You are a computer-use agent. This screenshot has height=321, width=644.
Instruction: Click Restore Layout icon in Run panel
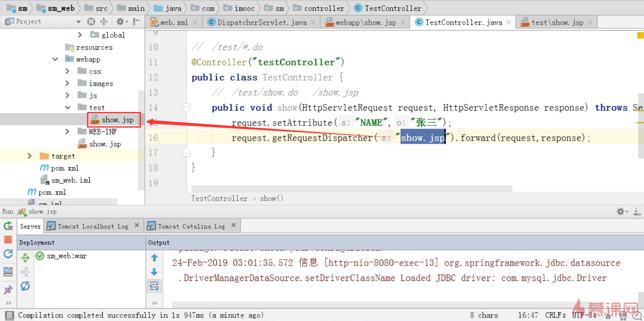pyautogui.click(x=8, y=272)
